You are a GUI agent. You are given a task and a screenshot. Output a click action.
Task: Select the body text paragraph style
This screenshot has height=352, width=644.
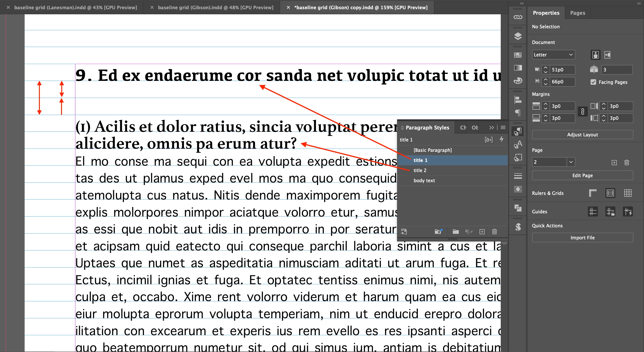click(424, 181)
